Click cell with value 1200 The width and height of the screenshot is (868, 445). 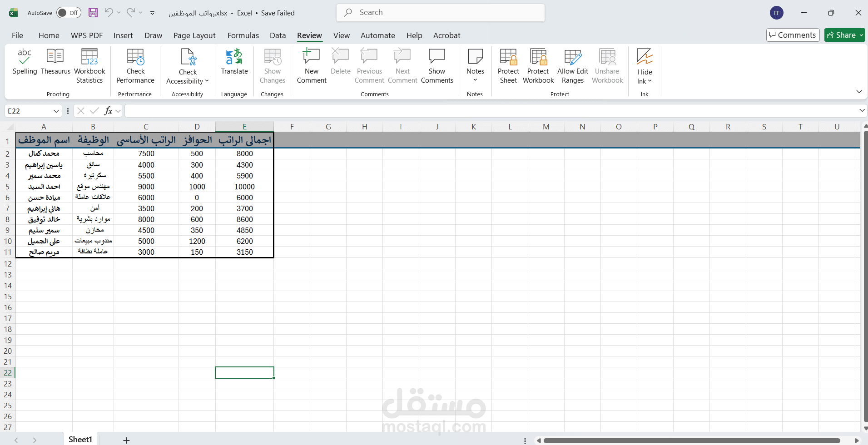coord(197,241)
